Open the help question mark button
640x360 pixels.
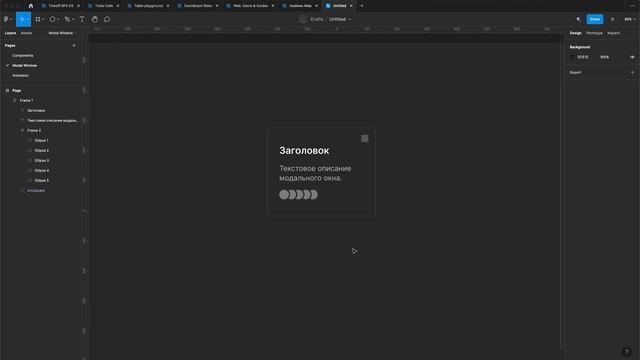(627, 352)
